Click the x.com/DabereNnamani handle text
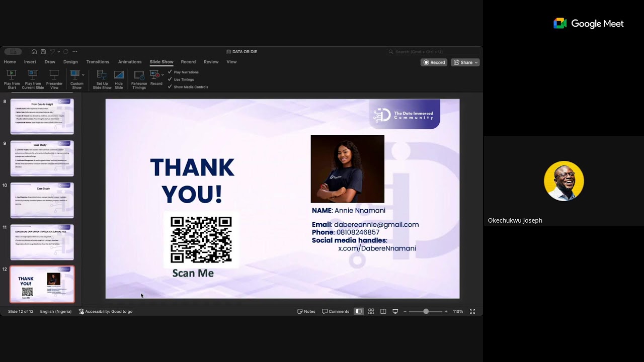The height and width of the screenshot is (362, 644). pyautogui.click(x=377, y=248)
